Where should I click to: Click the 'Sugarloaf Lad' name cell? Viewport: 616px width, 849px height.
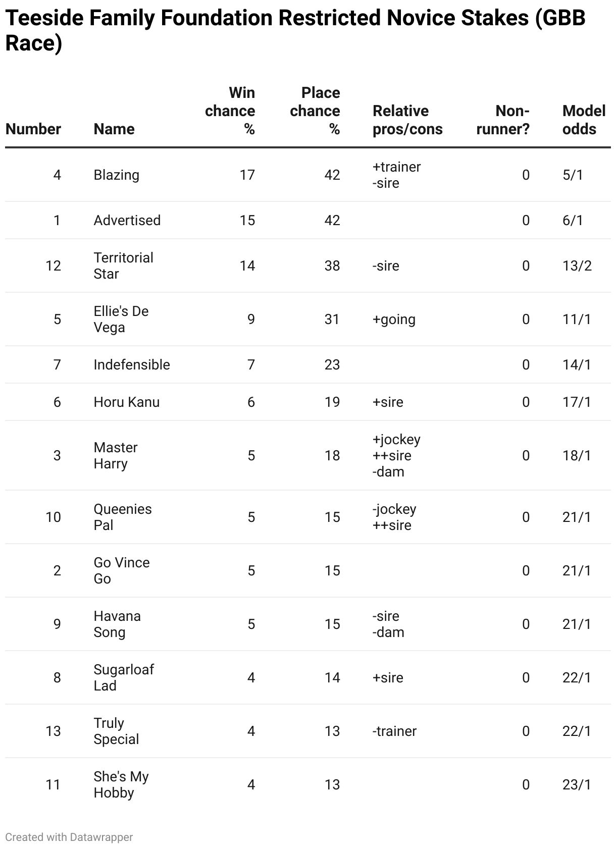124,677
